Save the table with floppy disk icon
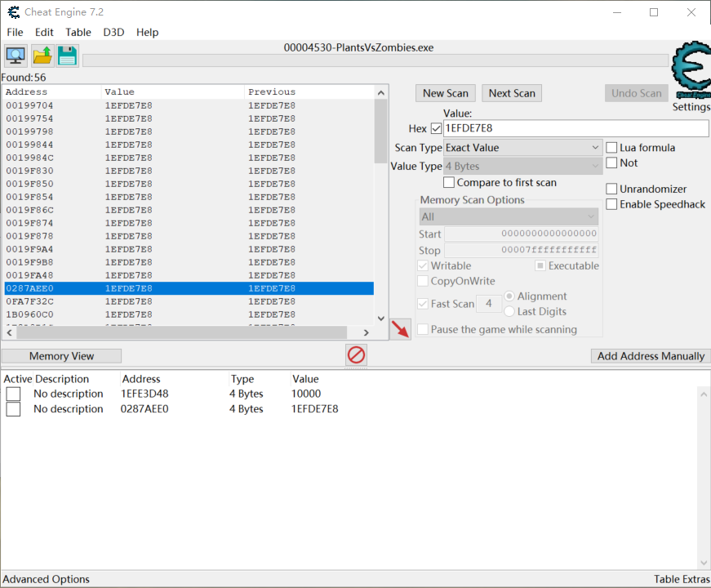Screen dimensions: 711x588 click(68, 56)
